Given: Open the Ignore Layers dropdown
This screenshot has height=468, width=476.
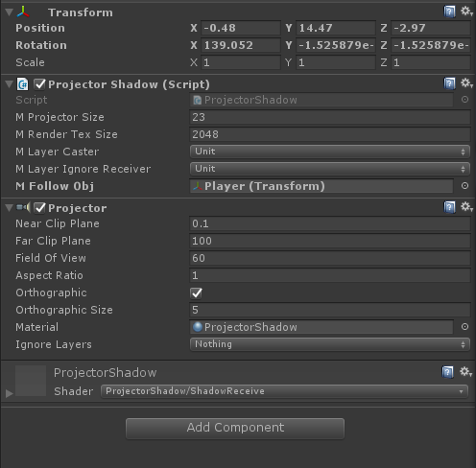Looking at the screenshot, I should coord(330,344).
